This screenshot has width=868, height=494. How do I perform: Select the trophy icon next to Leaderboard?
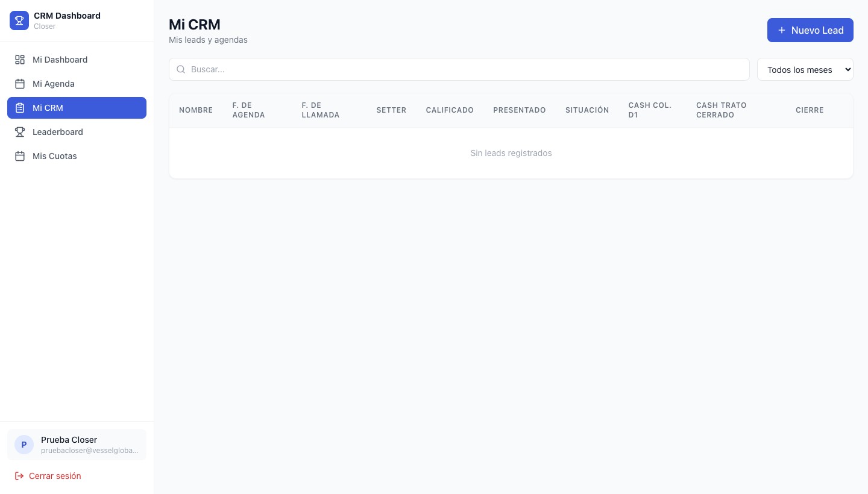tap(20, 132)
